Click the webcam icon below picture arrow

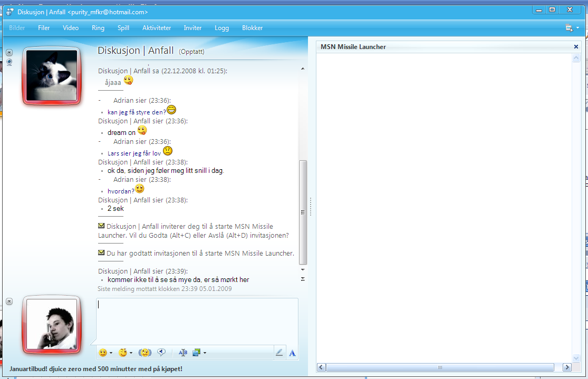9,62
